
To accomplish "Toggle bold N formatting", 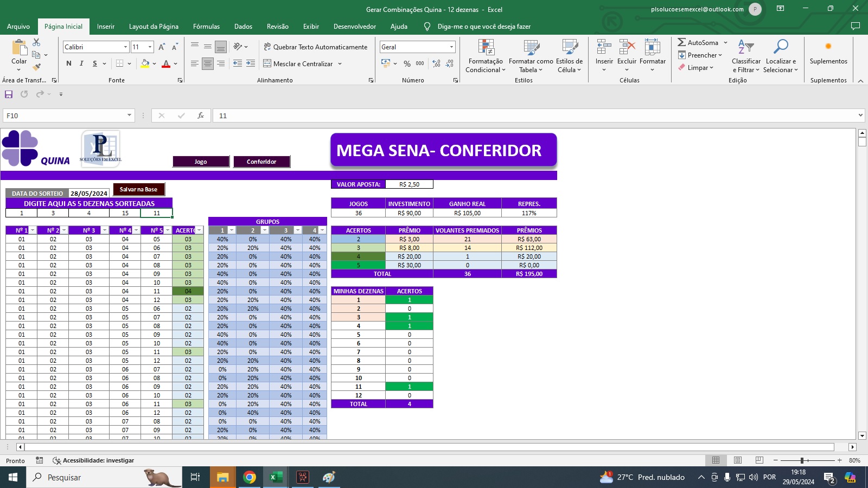I will [x=69, y=63].
